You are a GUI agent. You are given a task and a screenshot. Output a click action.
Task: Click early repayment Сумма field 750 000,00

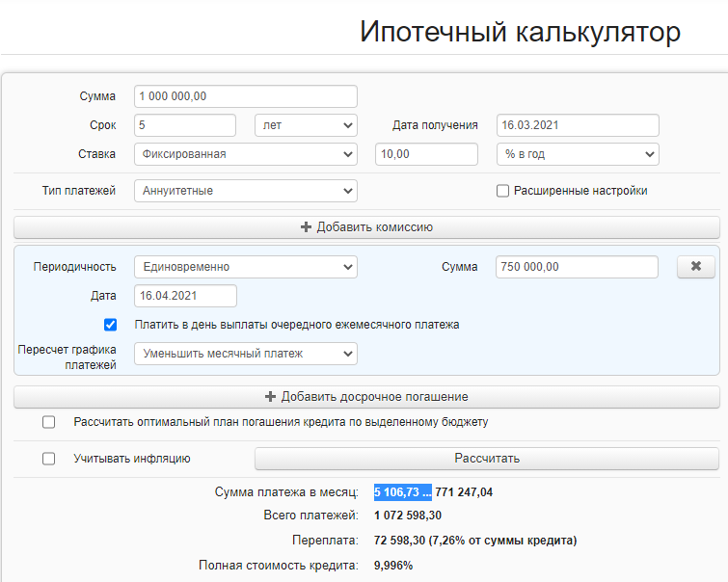578,267
